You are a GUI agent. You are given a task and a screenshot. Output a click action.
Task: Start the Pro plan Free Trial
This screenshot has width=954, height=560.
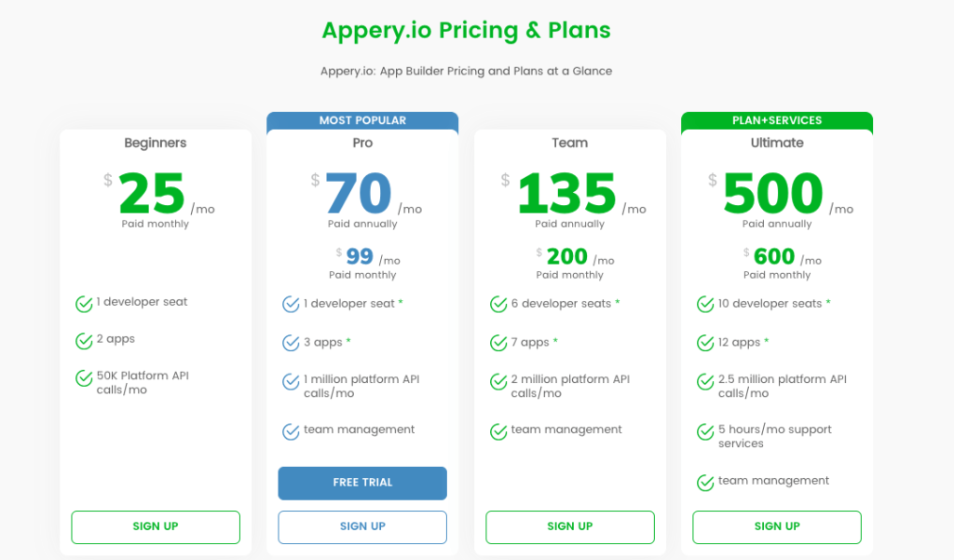click(362, 483)
